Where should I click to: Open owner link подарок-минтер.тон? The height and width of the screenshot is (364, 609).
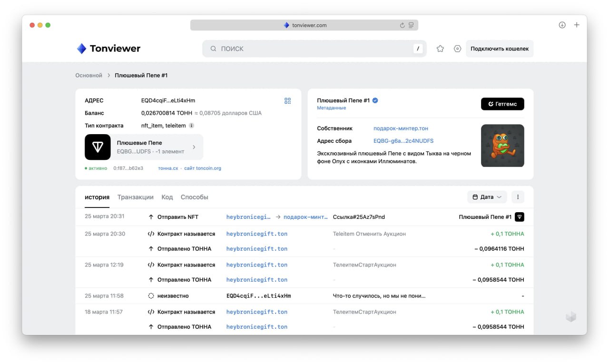[401, 128]
